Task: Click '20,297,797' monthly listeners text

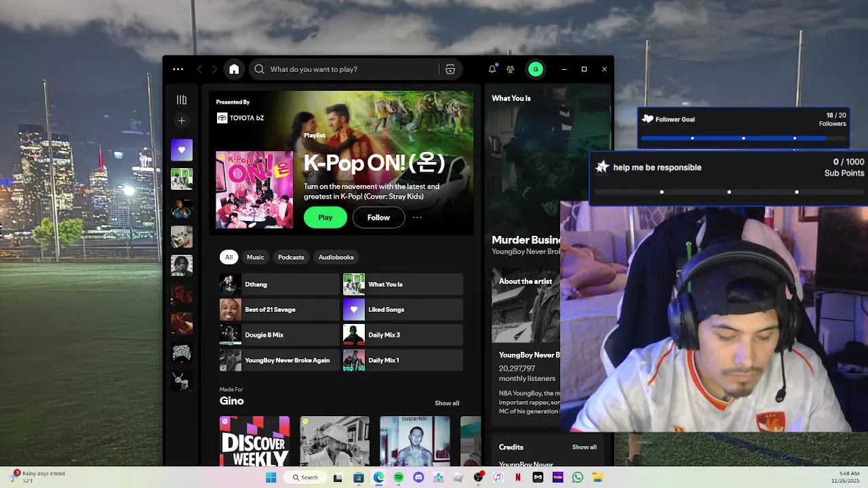Action: pyautogui.click(x=517, y=369)
